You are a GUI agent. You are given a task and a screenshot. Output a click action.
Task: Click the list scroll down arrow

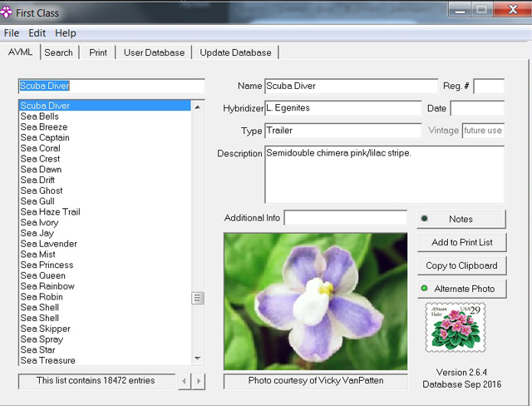click(198, 359)
